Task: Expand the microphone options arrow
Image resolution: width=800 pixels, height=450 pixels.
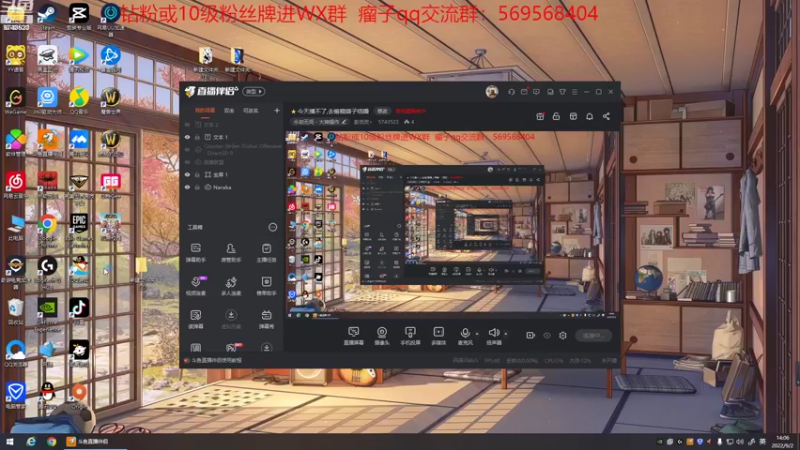Action: [x=477, y=334]
